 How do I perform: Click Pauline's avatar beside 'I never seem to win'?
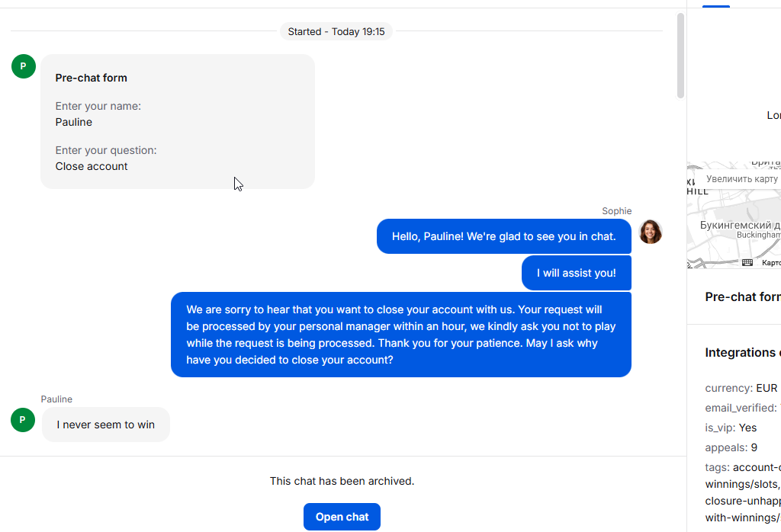24,419
